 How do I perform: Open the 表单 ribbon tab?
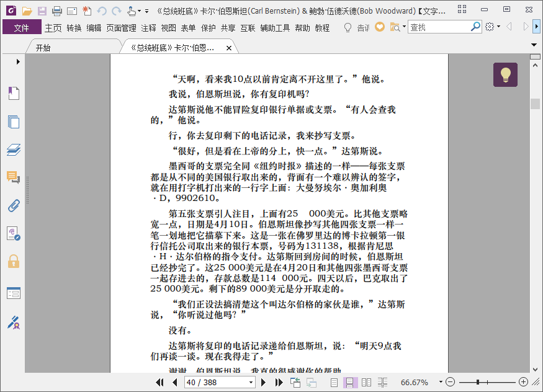[188, 28]
